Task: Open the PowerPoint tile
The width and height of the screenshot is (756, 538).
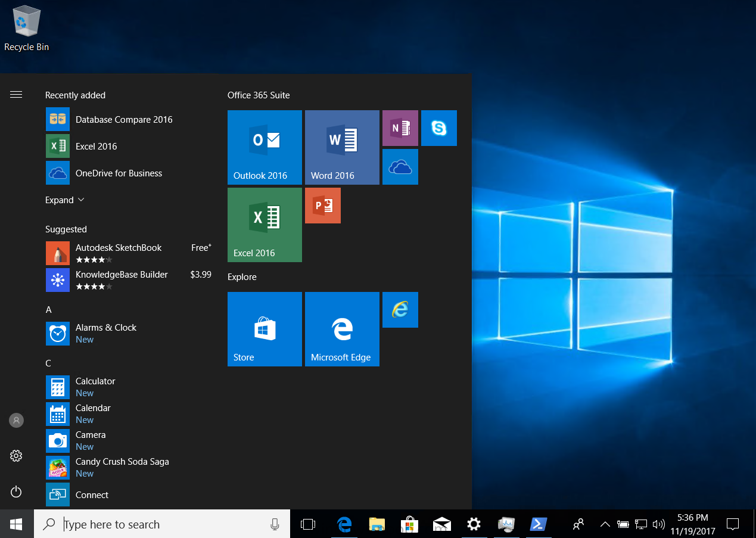Action: [x=323, y=206]
